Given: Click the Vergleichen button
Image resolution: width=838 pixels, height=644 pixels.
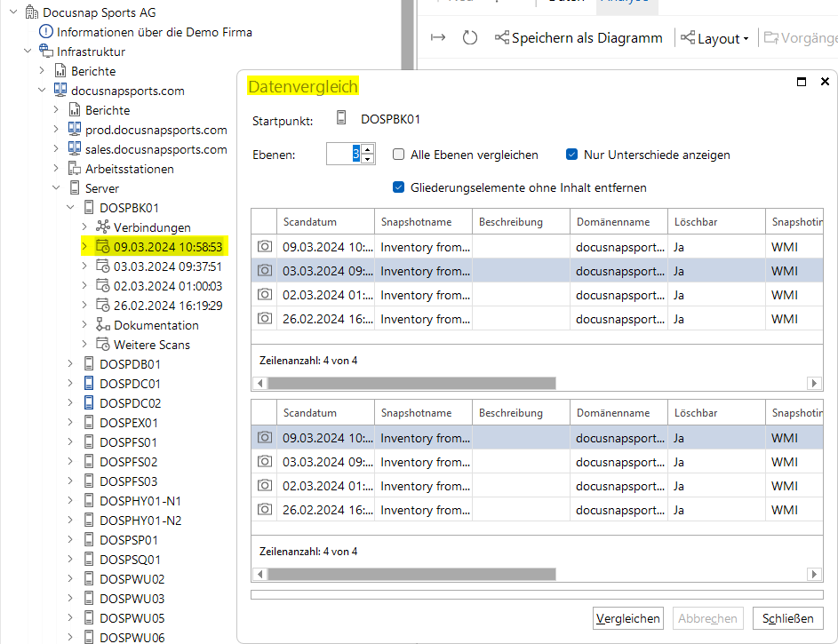Looking at the screenshot, I should click(628, 618).
